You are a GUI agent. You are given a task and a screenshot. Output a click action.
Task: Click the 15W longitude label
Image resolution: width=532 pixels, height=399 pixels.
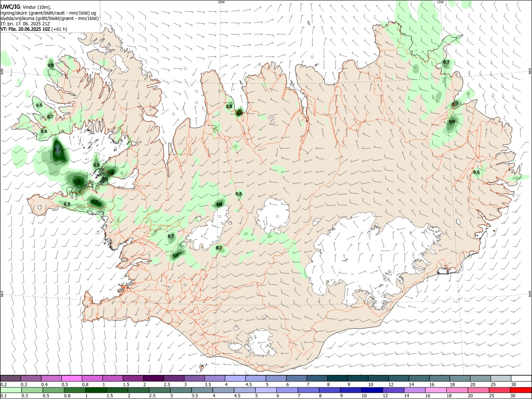coord(440,2)
